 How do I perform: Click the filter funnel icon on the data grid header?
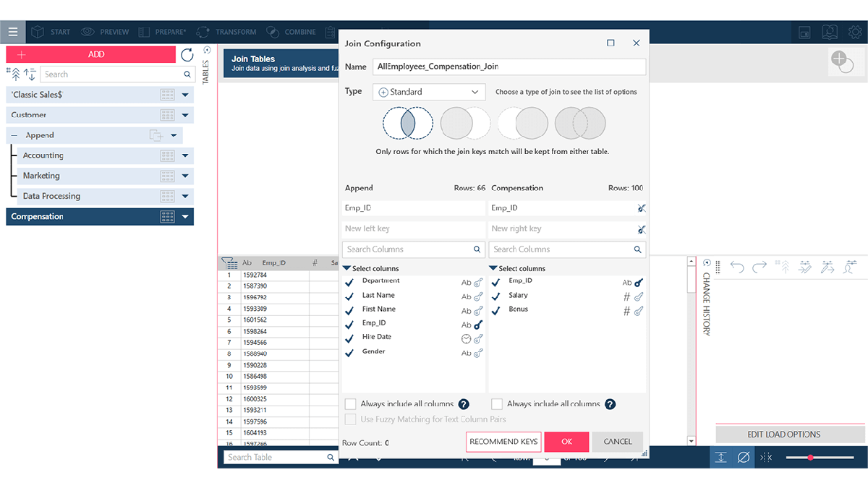(x=231, y=262)
